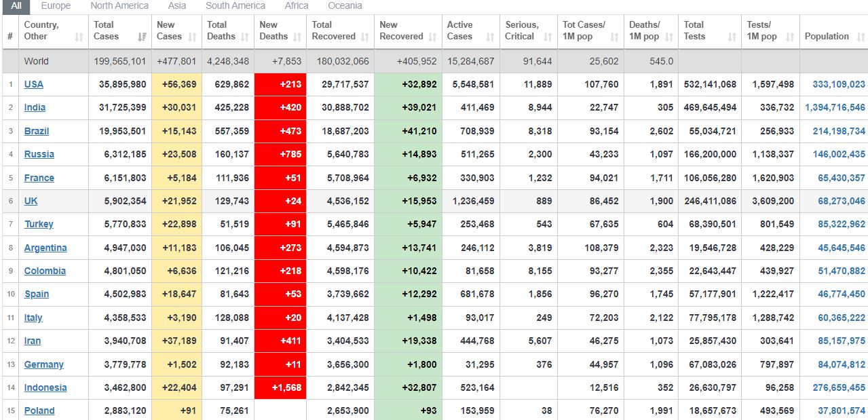Open the Spain country link

tap(37, 294)
